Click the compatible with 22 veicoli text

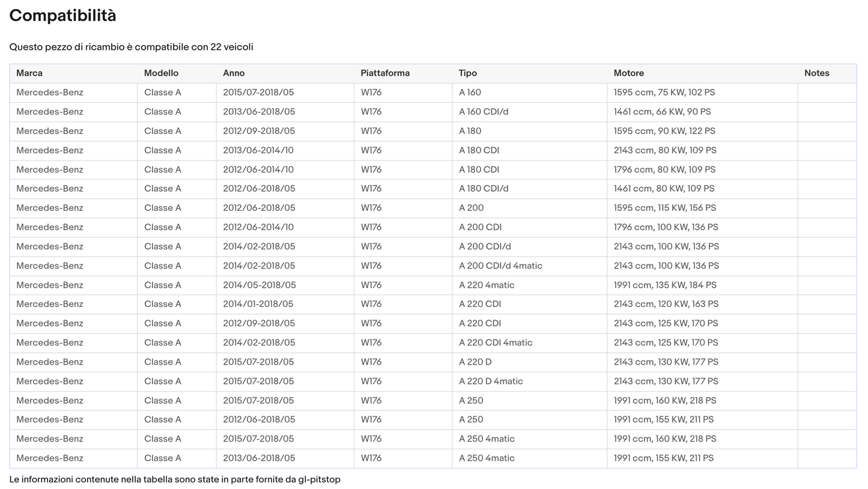[x=131, y=47]
